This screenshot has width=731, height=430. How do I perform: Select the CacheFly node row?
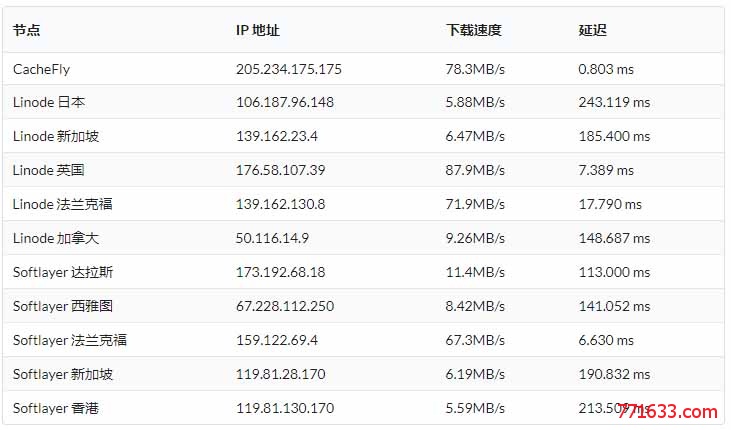tap(363, 69)
